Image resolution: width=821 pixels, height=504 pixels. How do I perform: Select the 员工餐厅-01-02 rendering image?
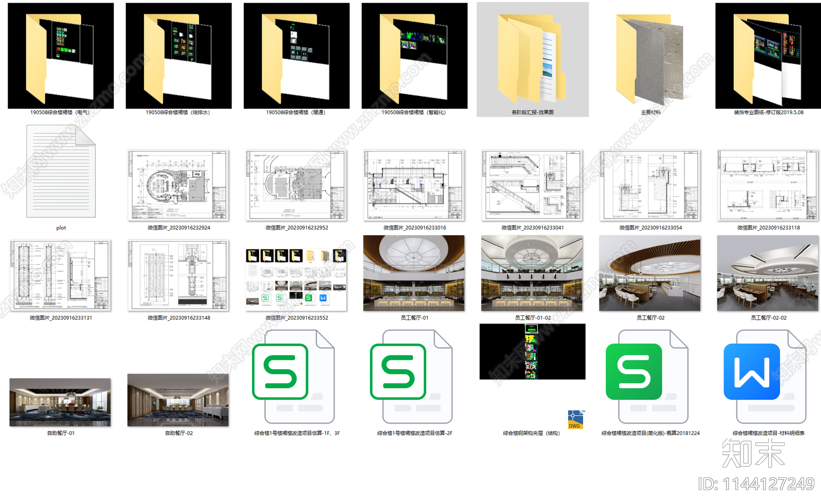pos(532,273)
